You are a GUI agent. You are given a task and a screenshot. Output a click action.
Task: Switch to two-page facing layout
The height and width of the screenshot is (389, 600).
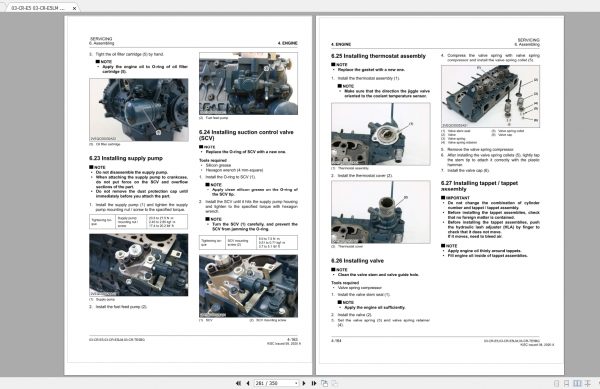(x=577, y=383)
